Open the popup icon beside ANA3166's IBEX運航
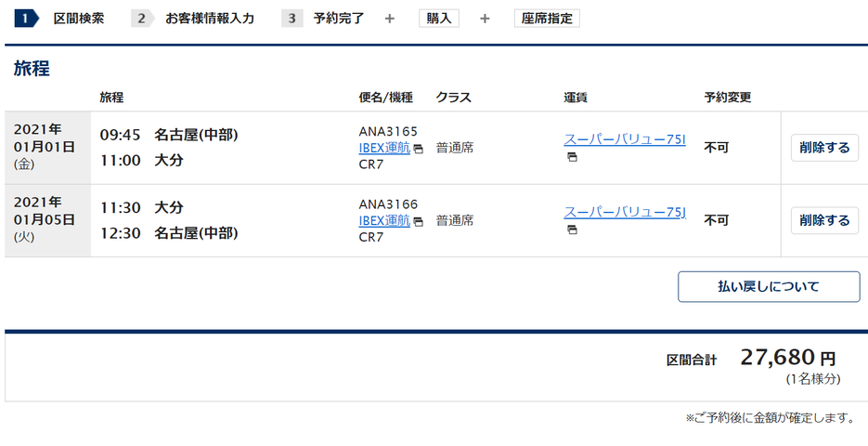 419,222
